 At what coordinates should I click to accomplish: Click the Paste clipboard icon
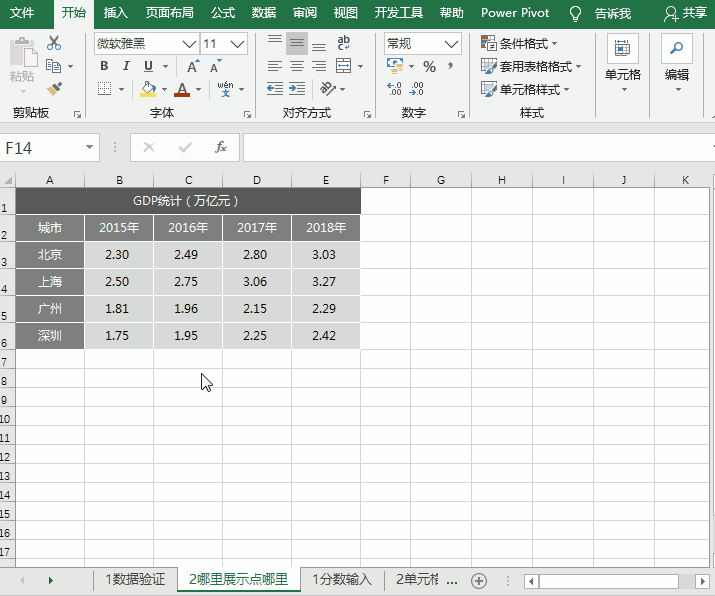tap(22, 52)
